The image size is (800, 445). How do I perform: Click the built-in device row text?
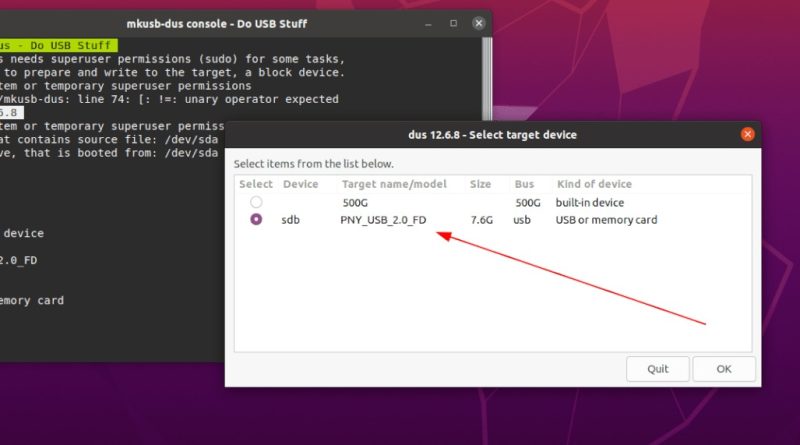pyautogui.click(x=590, y=203)
